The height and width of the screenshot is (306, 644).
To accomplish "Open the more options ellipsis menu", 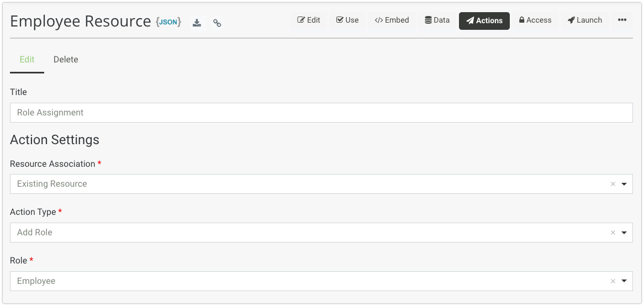I will pos(622,20).
